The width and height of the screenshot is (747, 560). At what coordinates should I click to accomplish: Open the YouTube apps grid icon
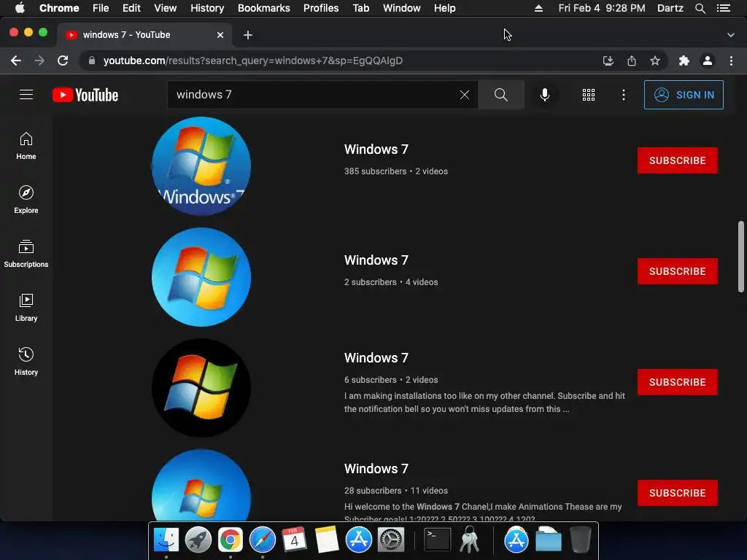point(589,95)
